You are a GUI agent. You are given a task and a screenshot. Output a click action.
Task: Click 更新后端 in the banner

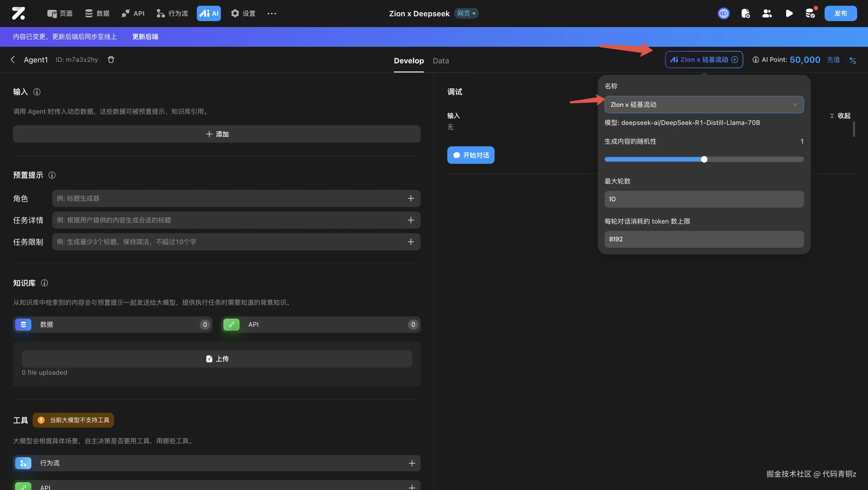[x=145, y=37]
